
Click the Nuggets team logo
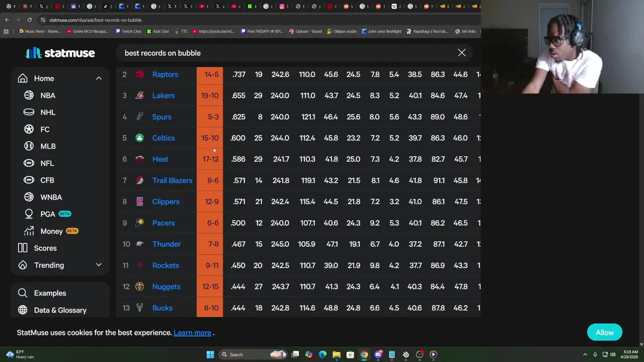(x=140, y=287)
